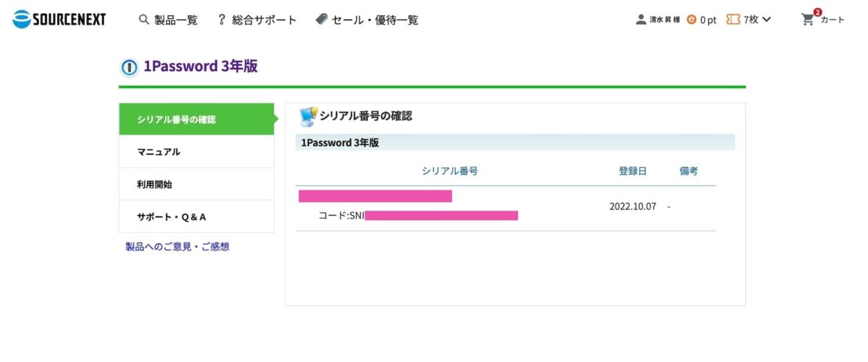Select 利用開始 in the sidebar
Screen dimensions: 868x362
tap(196, 185)
